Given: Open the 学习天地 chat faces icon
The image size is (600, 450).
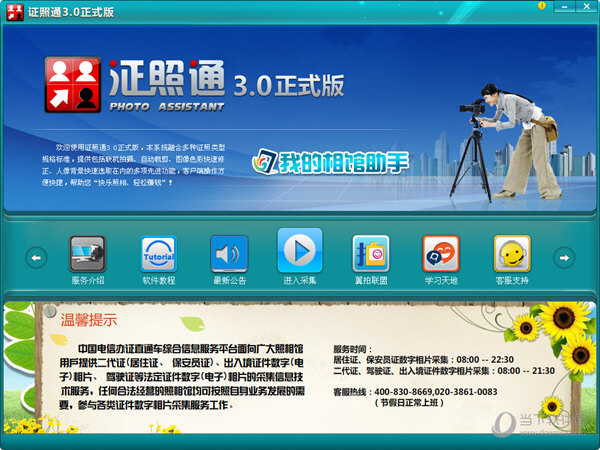Looking at the screenshot, I should [x=441, y=254].
